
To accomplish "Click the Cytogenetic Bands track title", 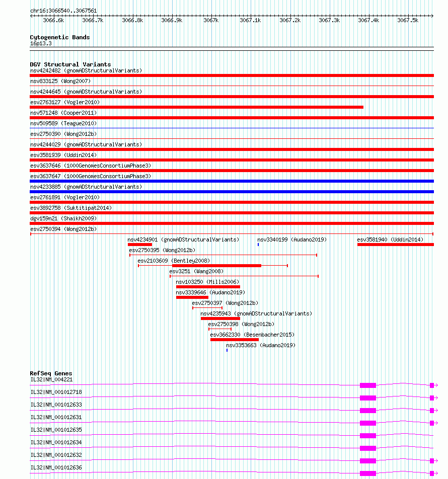I will (x=60, y=37).
